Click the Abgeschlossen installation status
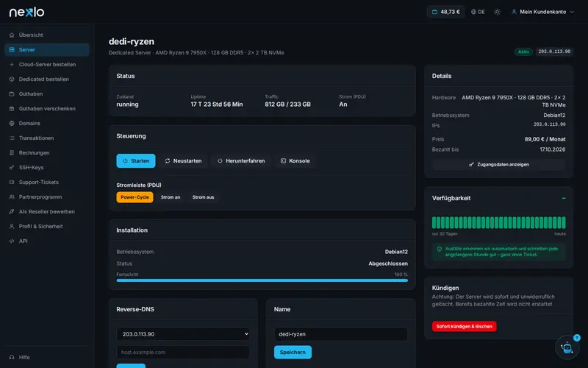The height and width of the screenshot is (368, 588). pos(388,263)
